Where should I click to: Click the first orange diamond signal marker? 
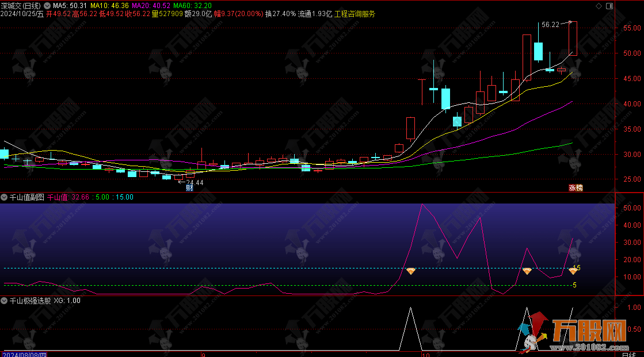[x=411, y=271]
